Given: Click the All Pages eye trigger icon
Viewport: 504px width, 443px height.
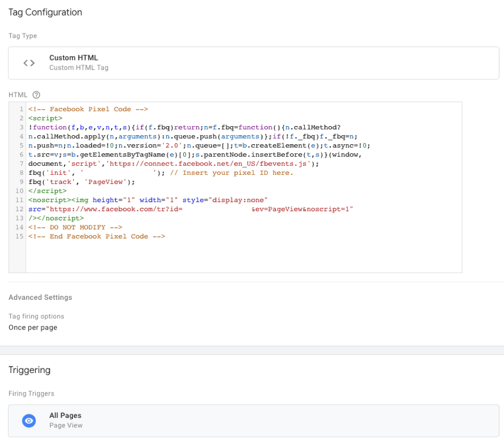Looking at the screenshot, I should tap(29, 421).
